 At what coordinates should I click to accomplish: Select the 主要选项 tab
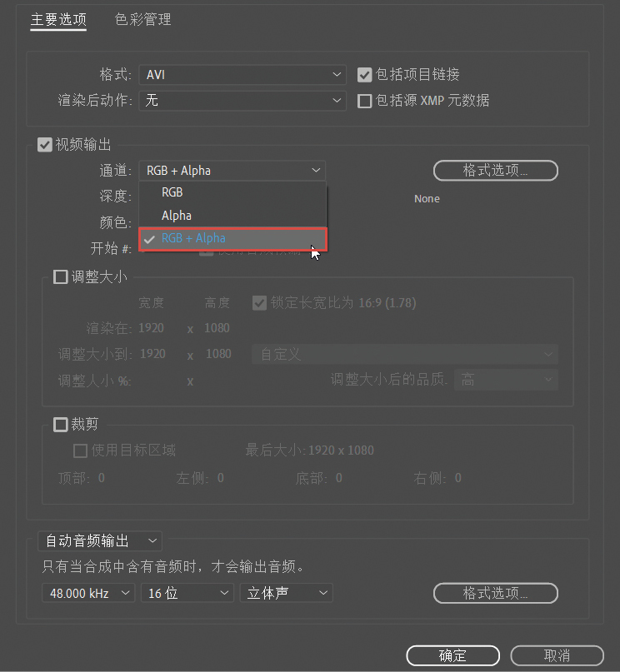point(58,20)
